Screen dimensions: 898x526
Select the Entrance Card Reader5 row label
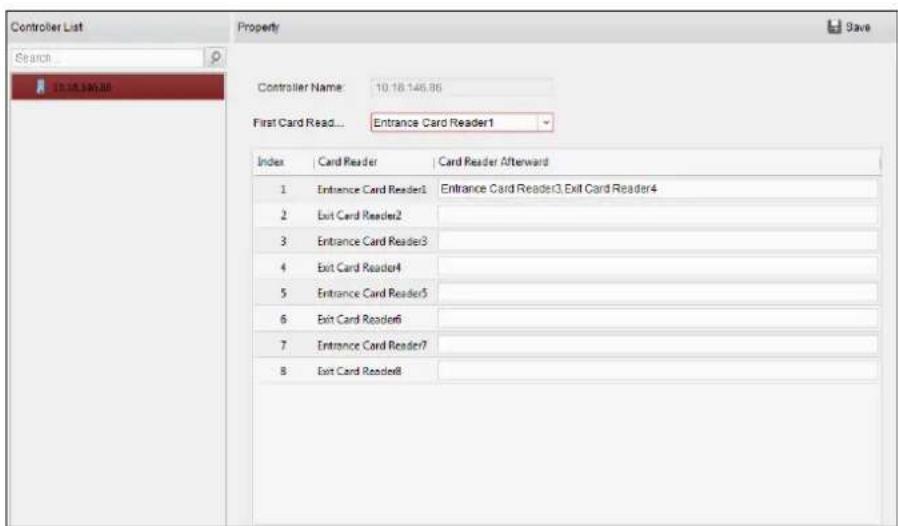click(372, 293)
